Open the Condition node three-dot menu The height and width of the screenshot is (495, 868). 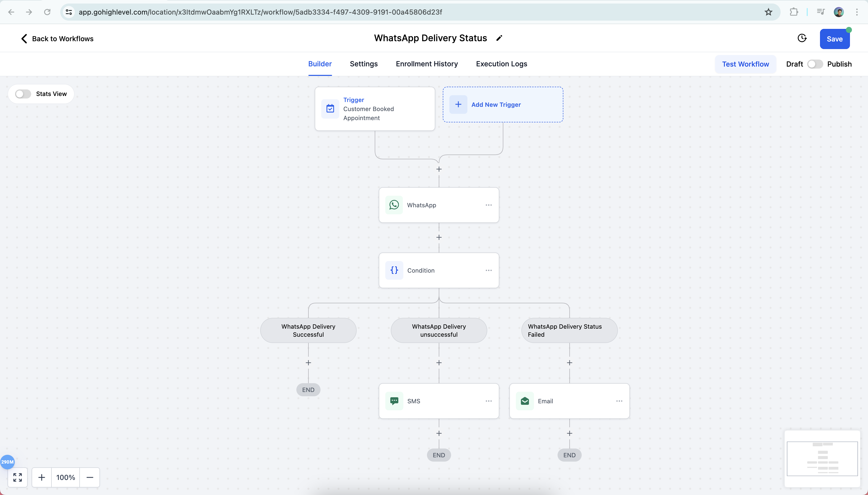(489, 270)
